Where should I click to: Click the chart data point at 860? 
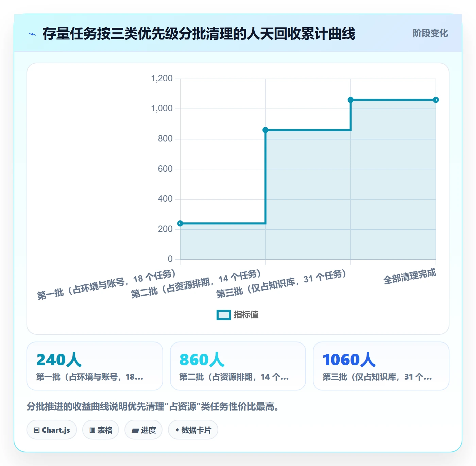pyautogui.click(x=266, y=130)
